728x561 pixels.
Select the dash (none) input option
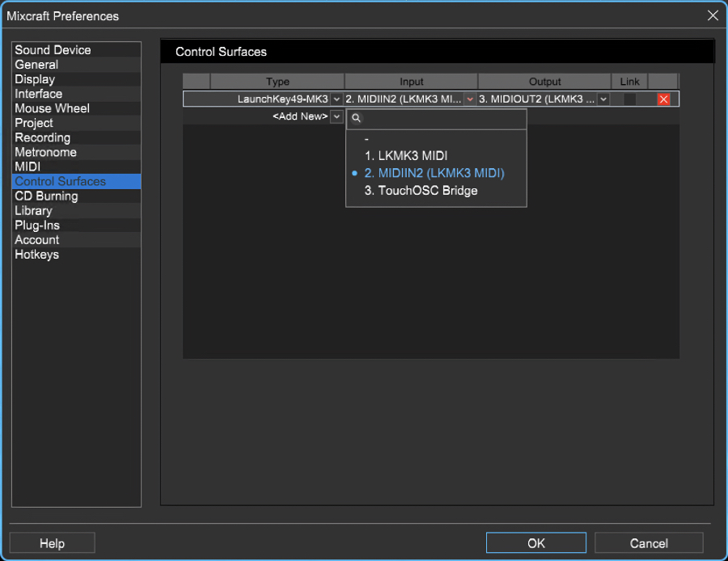(366, 139)
